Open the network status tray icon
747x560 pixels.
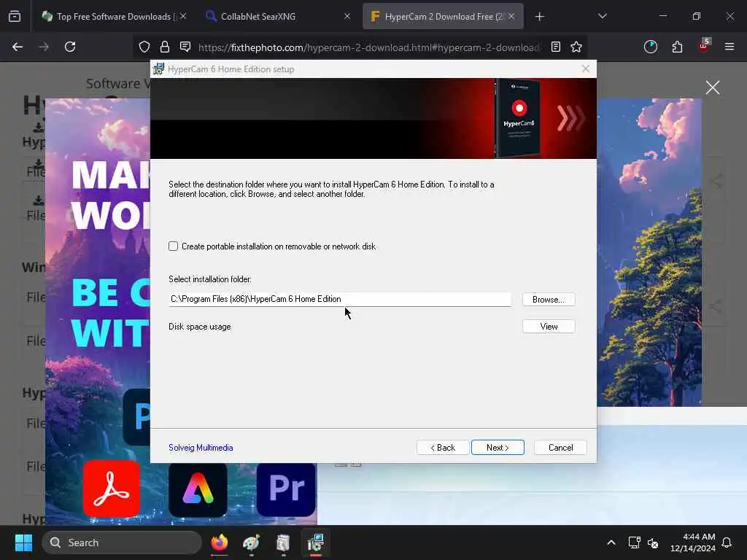click(x=634, y=542)
